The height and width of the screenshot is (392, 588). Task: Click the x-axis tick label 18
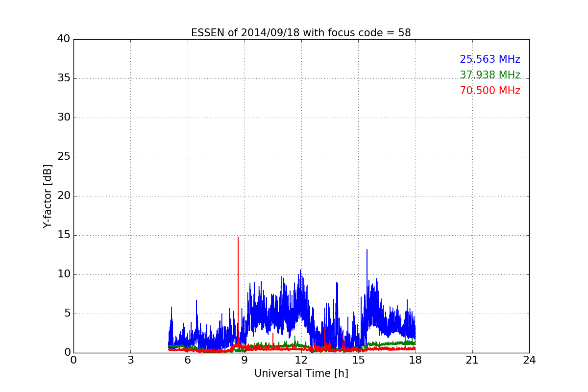[416, 360]
